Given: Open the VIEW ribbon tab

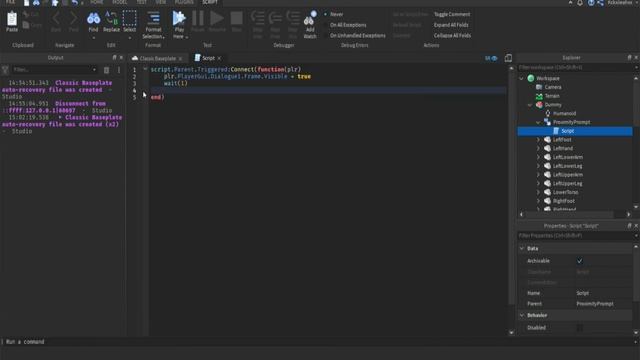Looking at the screenshot, I should (x=161, y=2).
